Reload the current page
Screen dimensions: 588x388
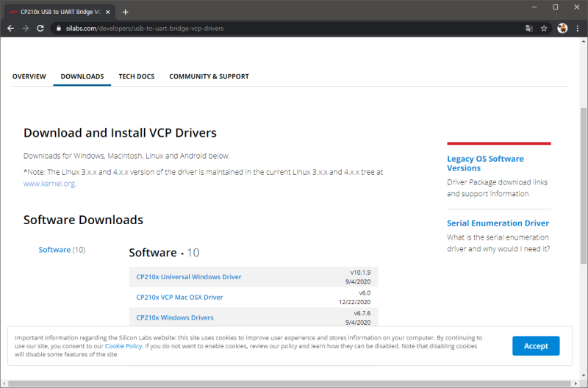click(x=41, y=28)
